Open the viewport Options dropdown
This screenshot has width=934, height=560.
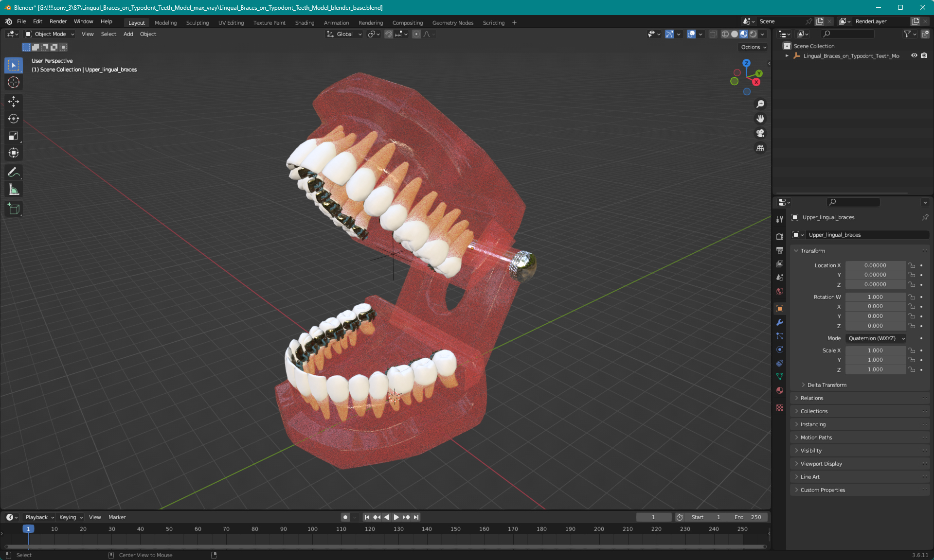pos(753,47)
